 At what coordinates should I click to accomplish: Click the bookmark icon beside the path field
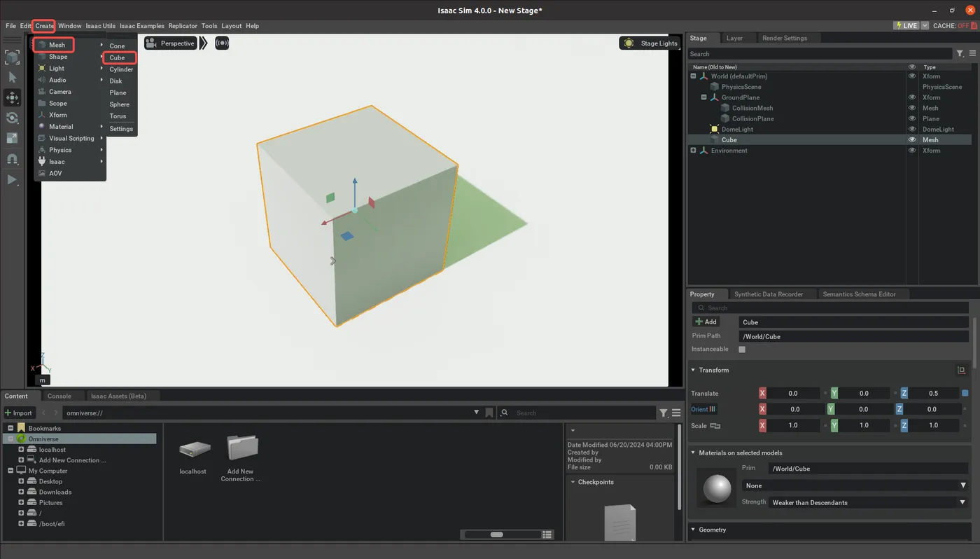489,413
